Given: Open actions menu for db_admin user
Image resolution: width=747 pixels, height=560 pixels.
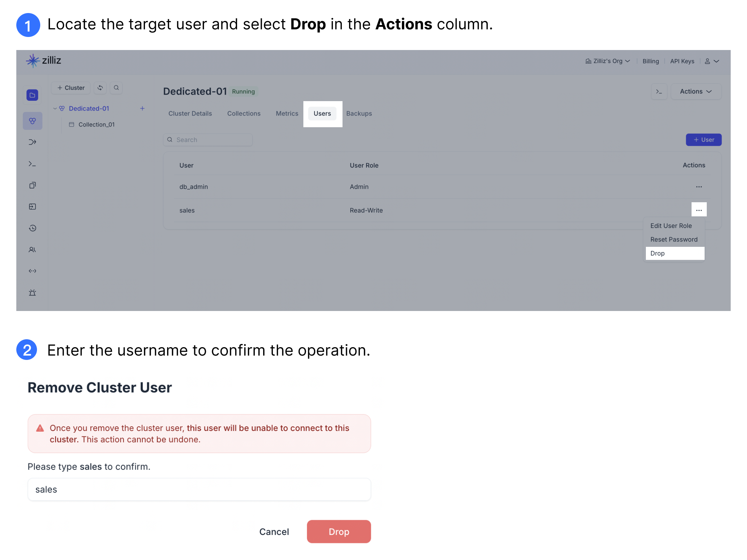Looking at the screenshot, I should coord(699,187).
